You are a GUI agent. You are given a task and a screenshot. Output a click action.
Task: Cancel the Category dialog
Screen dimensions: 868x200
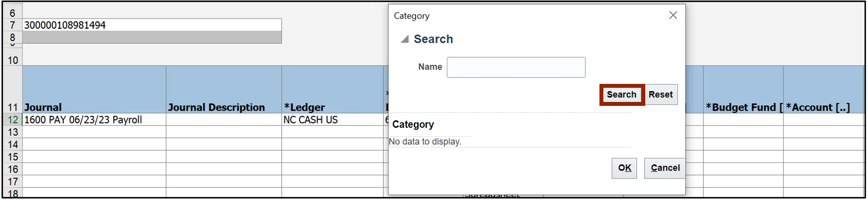(665, 168)
